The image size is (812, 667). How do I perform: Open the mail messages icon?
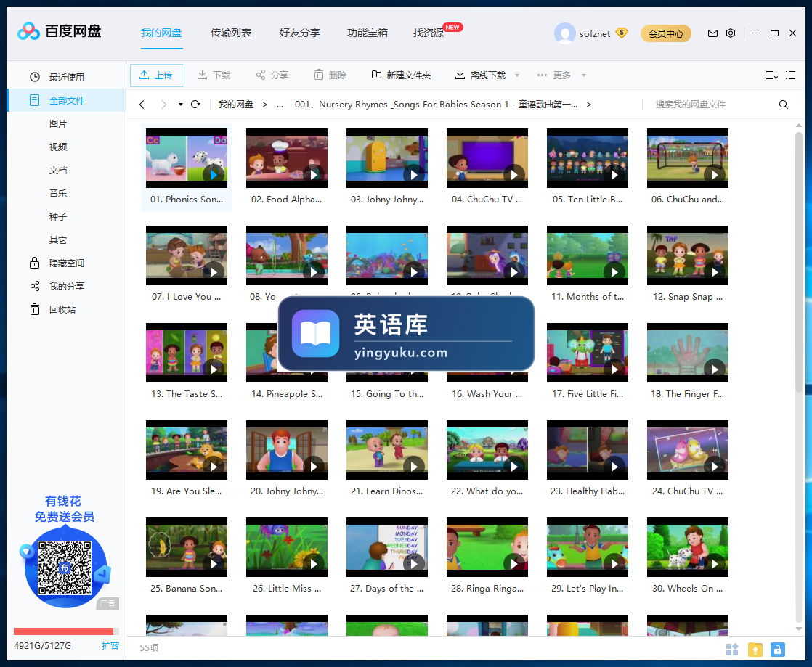(x=712, y=33)
